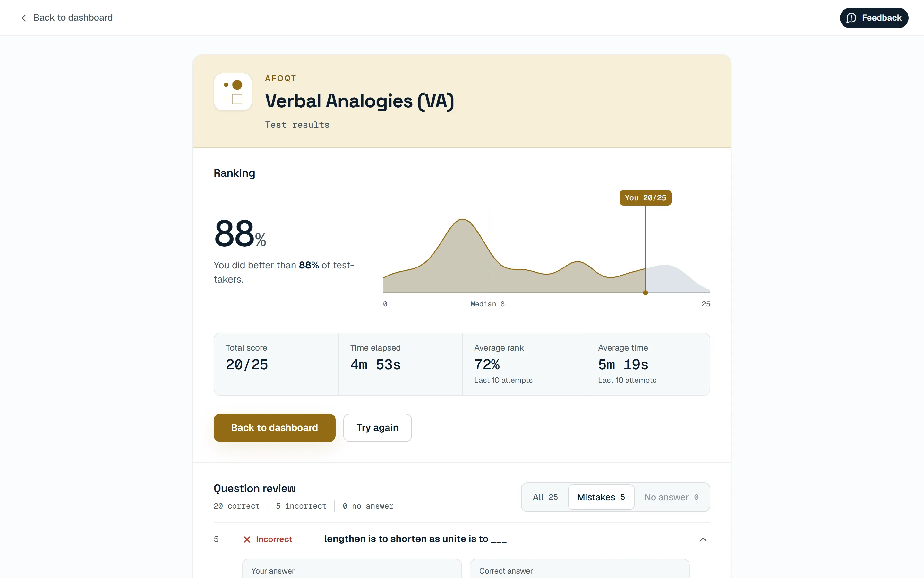The image size is (924, 578).
Task: Click the Question review heading
Action: 255,488
